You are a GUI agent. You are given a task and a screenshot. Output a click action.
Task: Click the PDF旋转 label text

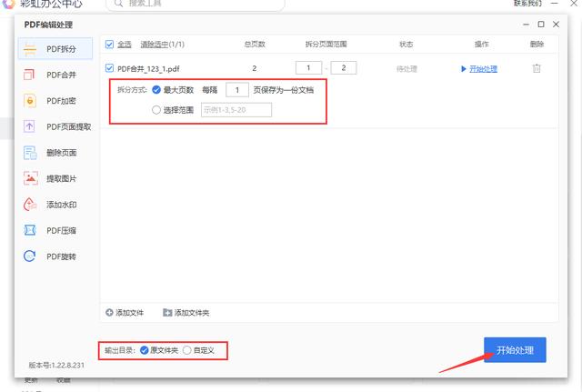pyautogui.click(x=61, y=256)
